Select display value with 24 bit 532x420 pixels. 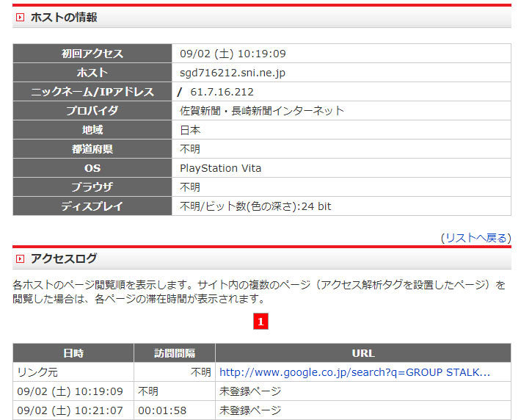(x=255, y=206)
